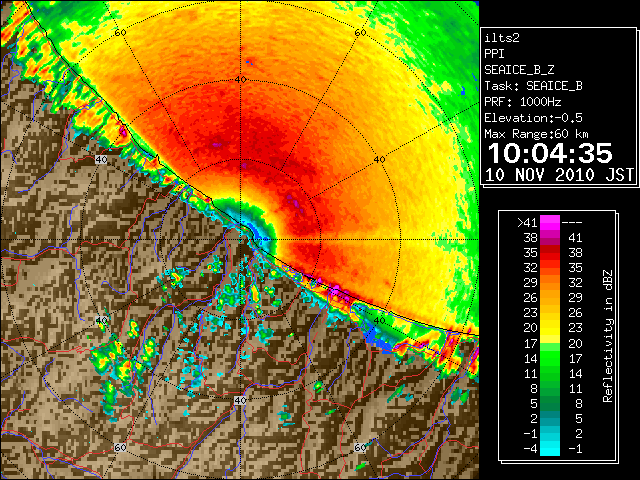
Task: Click the 60 km ring label in the southeast
Action: pyautogui.click(x=360, y=447)
